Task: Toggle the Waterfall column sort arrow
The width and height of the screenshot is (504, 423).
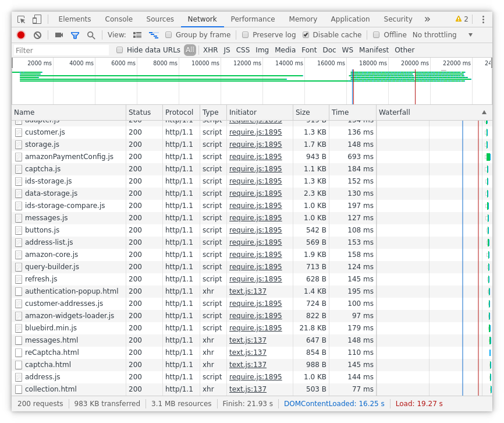Action: 484,112
